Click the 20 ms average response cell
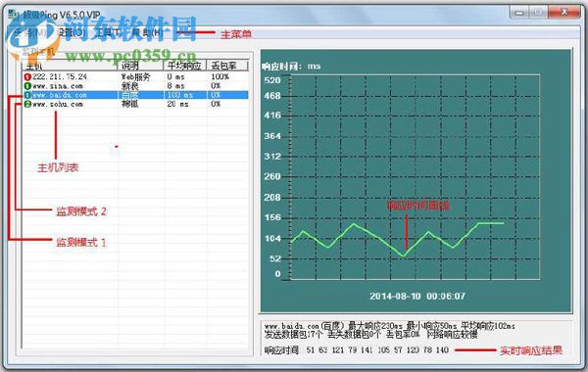Image resolution: width=588 pixels, height=372 pixels. pos(177,104)
